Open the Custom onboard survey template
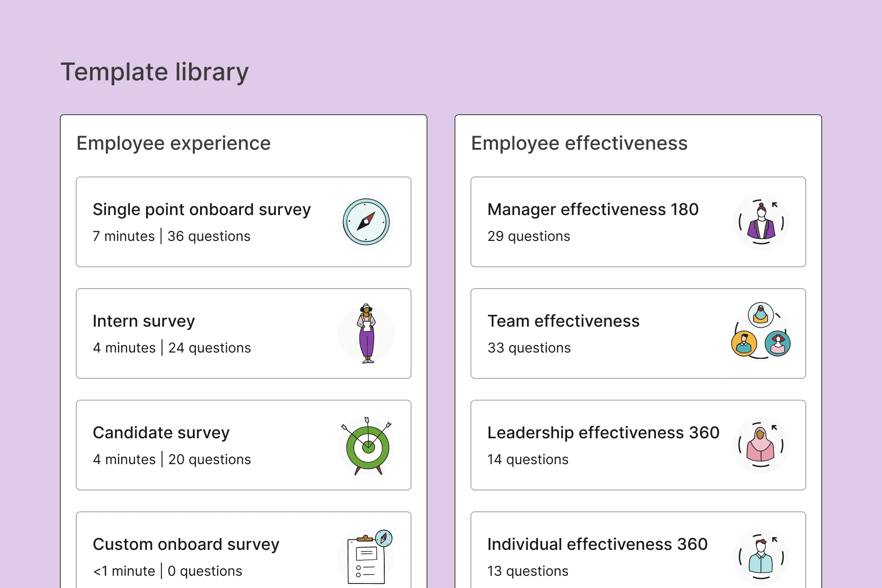This screenshot has width=882, height=588. (x=186, y=544)
